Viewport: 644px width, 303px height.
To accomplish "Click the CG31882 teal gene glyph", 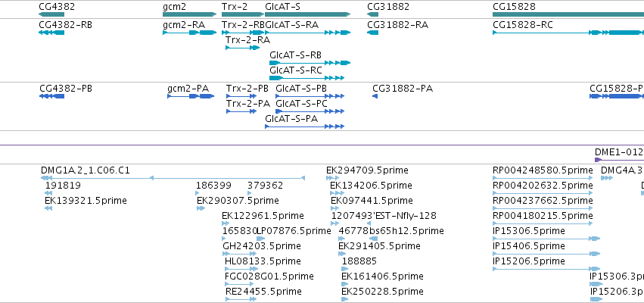I will click(373, 14).
